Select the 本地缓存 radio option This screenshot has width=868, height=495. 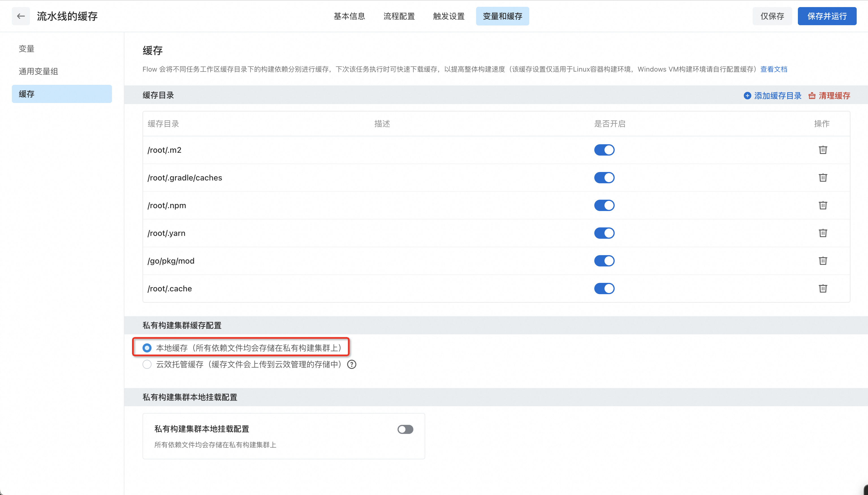click(147, 348)
